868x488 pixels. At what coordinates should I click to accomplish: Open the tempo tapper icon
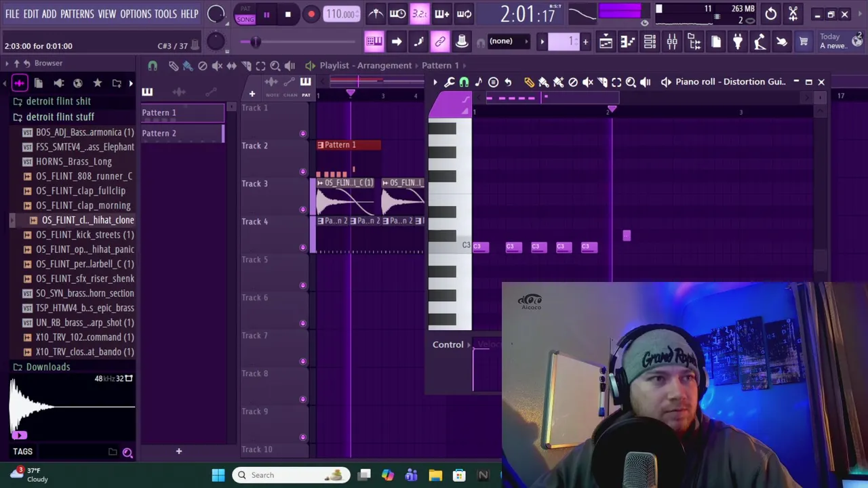759,42
